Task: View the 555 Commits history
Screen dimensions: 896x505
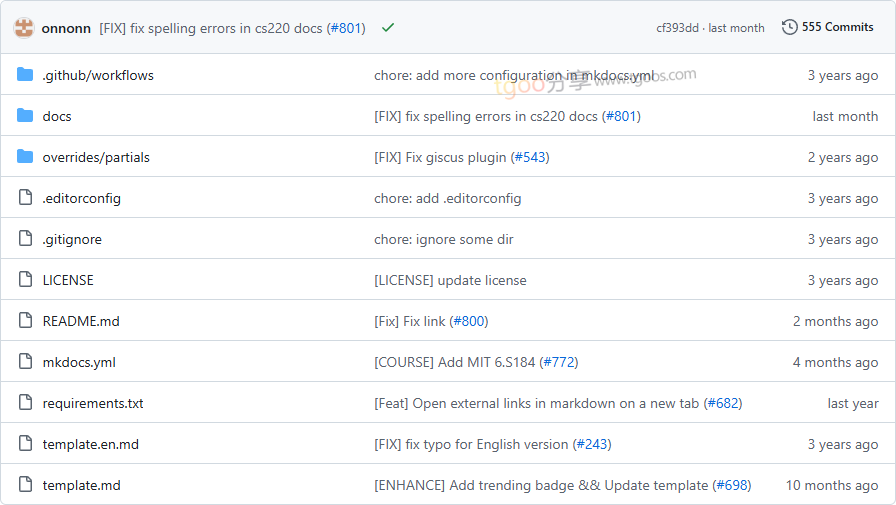Action: [837, 27]
